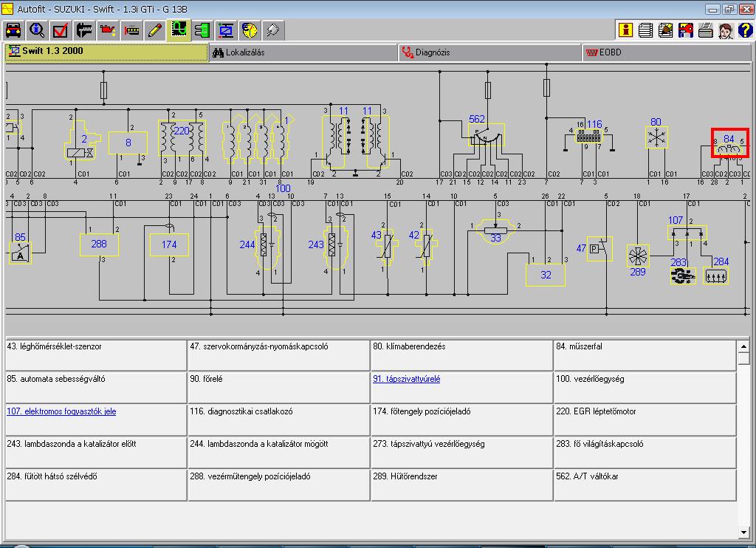
Task: Select automatic transmission symbol 85
Action: (x=20, y=253)
